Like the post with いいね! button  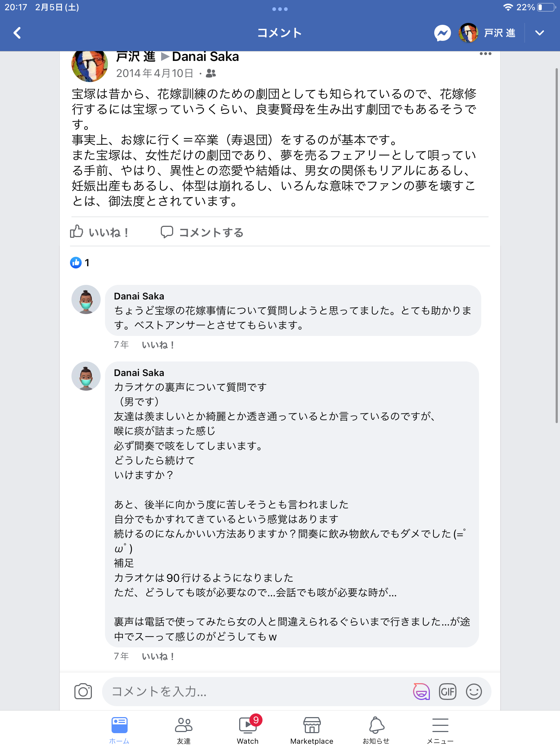[x=99, y=232]
